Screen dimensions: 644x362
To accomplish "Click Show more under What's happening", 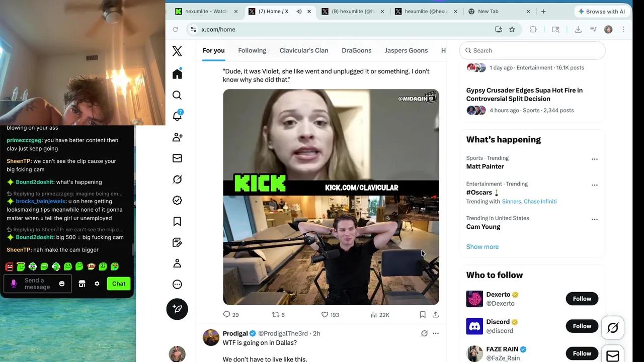I will (x=482, y=246).
